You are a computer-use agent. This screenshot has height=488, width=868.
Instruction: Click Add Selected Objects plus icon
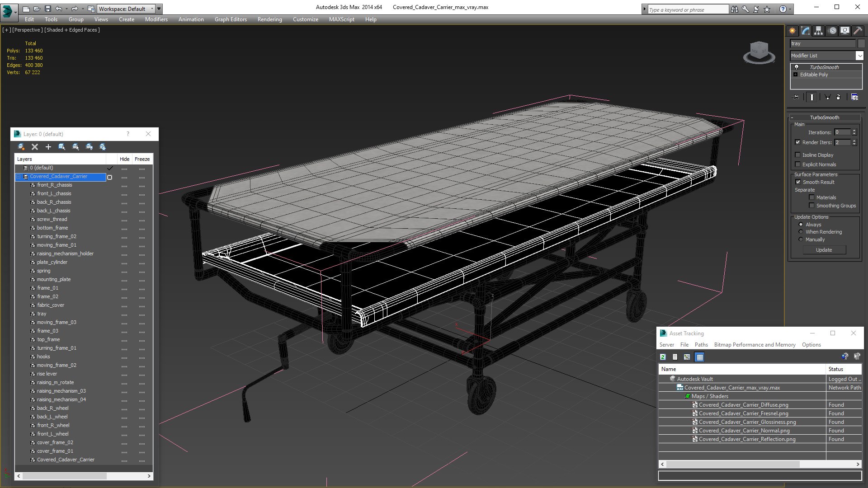click(x=48, y=147)
